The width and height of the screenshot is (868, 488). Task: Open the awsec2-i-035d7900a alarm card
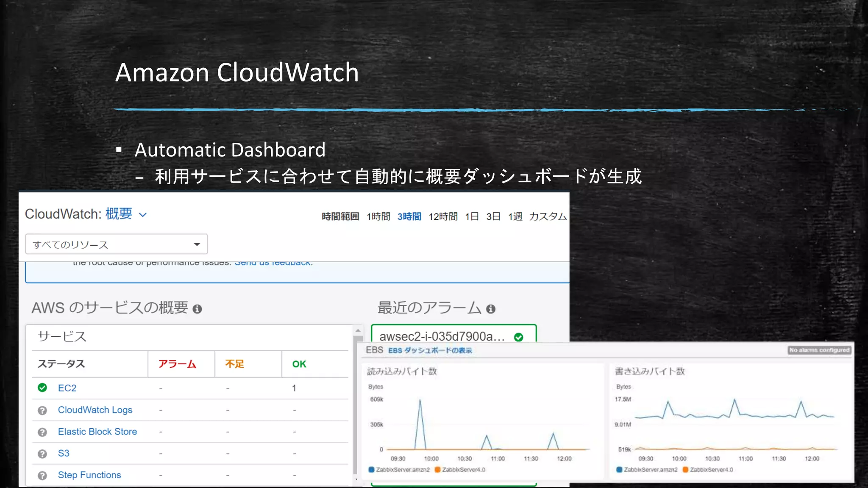click(x=453, y=334)
